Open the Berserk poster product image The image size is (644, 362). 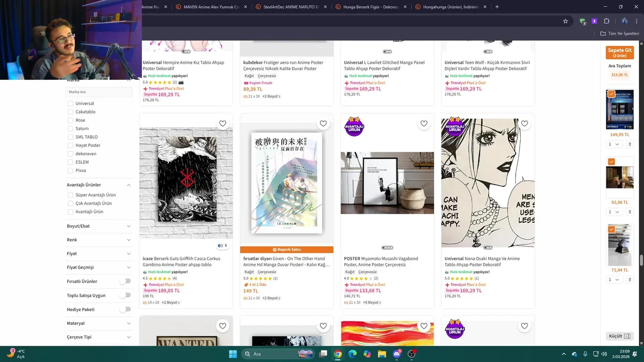186,183
